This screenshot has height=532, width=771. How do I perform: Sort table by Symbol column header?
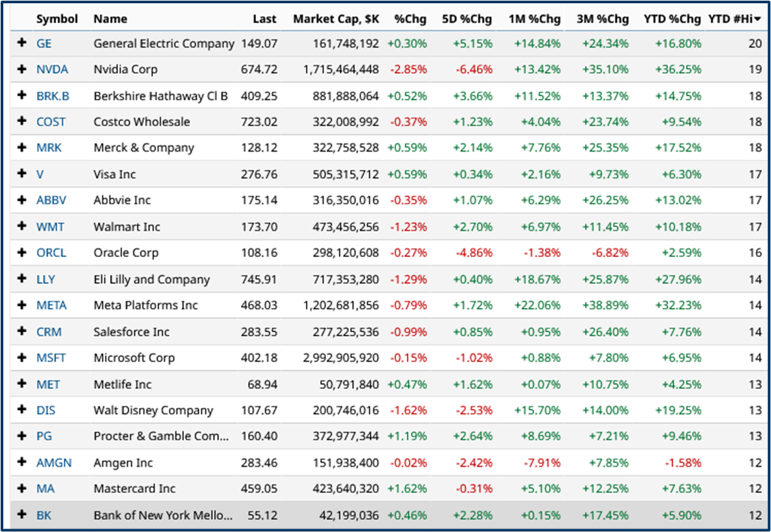57,19
